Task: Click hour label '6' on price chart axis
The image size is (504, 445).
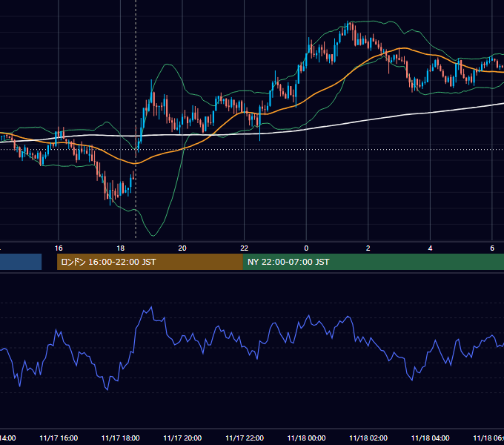Action: click(x=492, y=248)
